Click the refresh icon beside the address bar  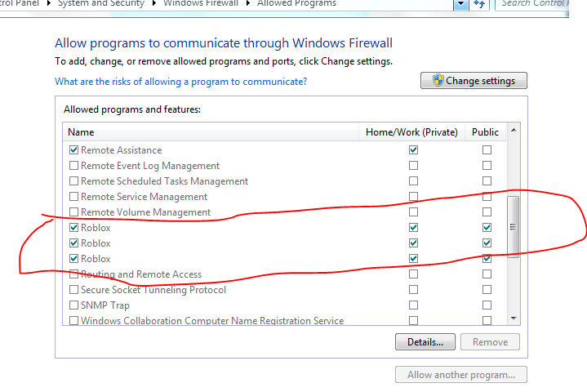[480, 4]
